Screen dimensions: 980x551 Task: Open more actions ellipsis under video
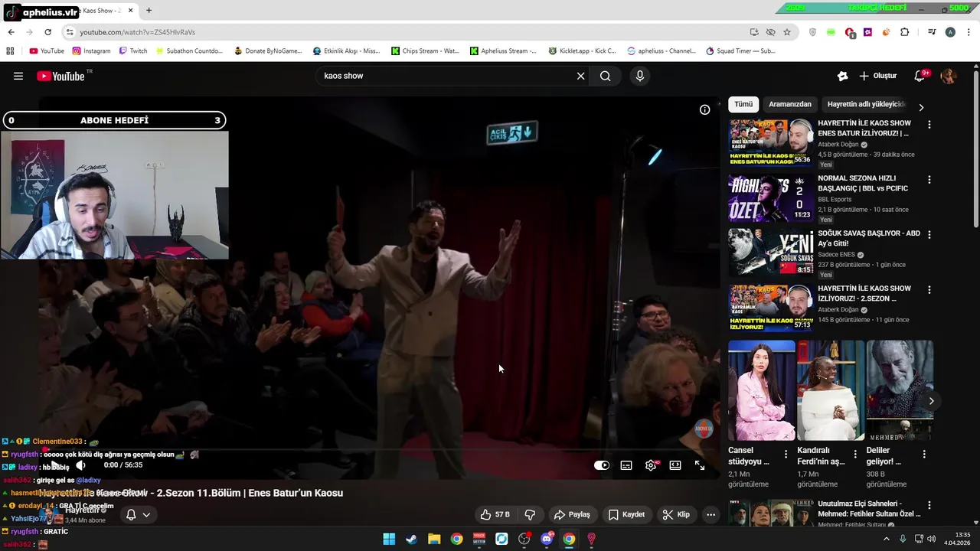tap(710, 514)
